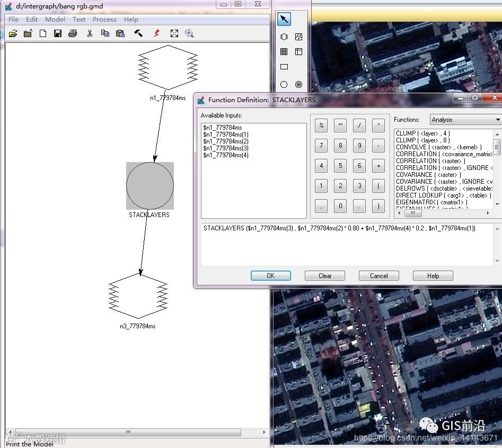502x448 pixels.
Task: Run the model with red lightning icon
Action: 156,33
